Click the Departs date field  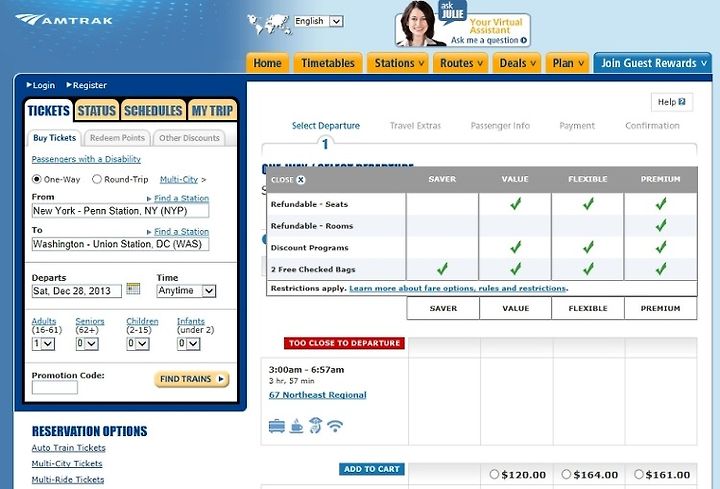(x=77, y=291)
